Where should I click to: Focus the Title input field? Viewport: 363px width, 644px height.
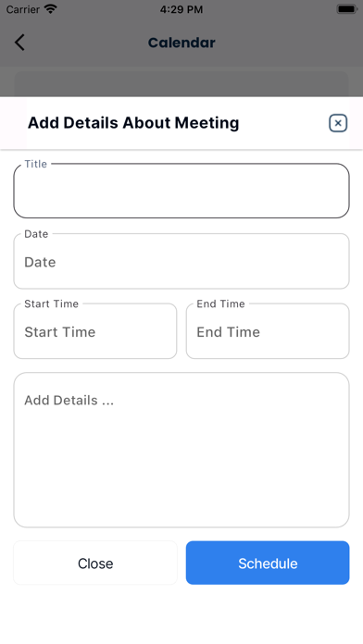tap(181, 191)
